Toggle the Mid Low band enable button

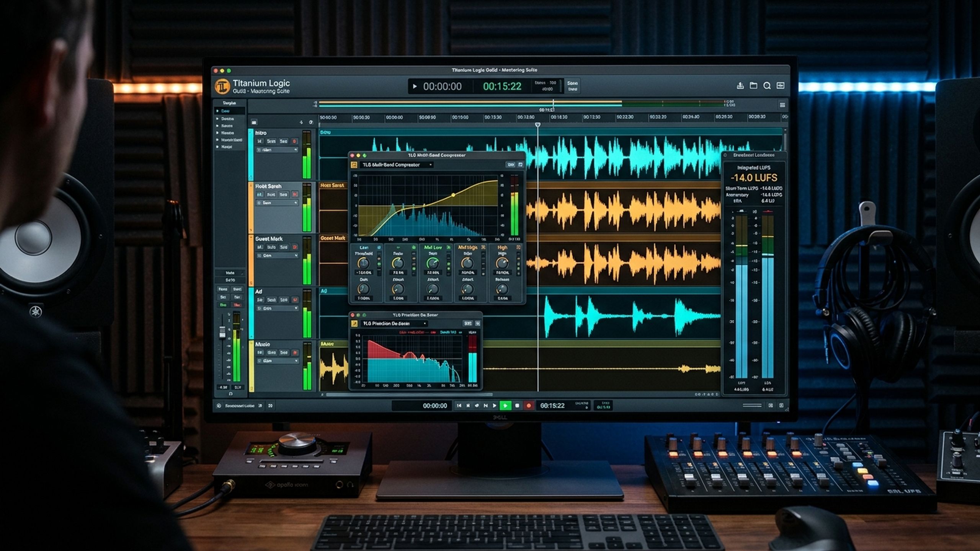pyautogui.click(x=448, y=248)
